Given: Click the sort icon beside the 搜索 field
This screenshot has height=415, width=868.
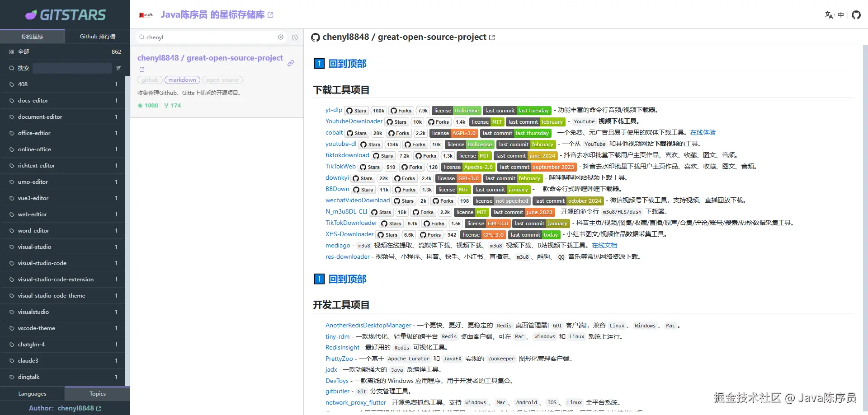Looking at the screenshot, I should tap(118, 68).
